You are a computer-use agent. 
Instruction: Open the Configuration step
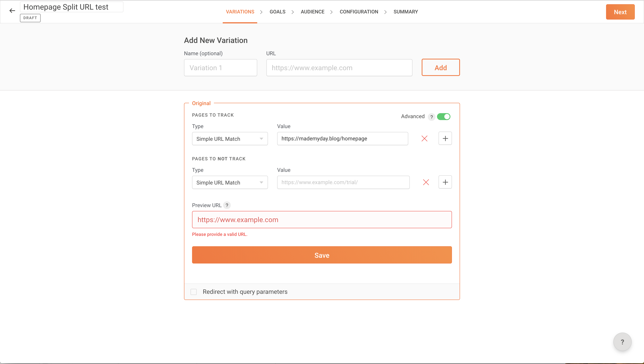tap(358, 12)
